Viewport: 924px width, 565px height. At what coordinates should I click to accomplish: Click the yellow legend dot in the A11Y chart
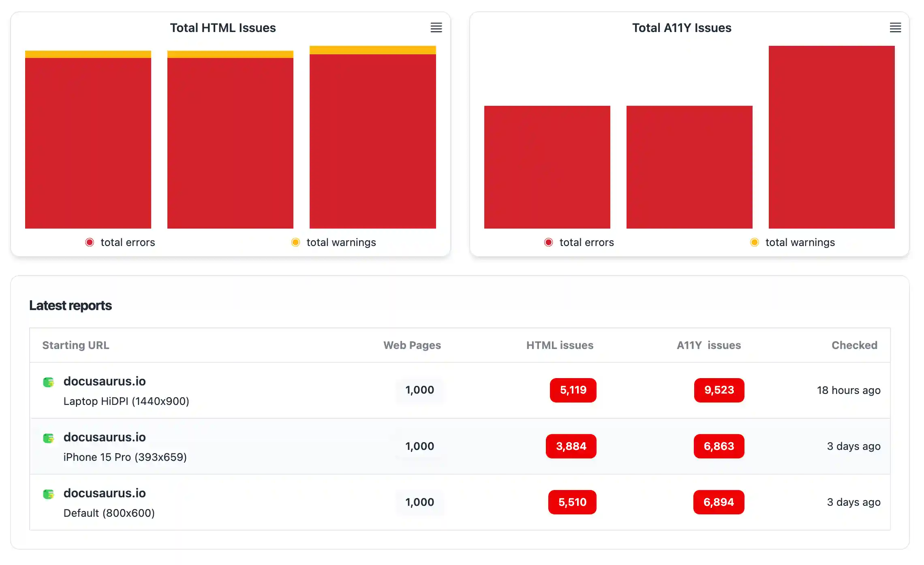tap(755, 242)
